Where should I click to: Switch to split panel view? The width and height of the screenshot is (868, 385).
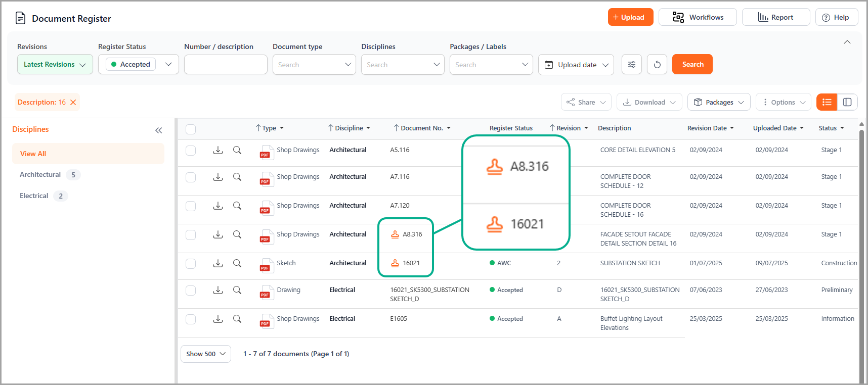[847, 102]
